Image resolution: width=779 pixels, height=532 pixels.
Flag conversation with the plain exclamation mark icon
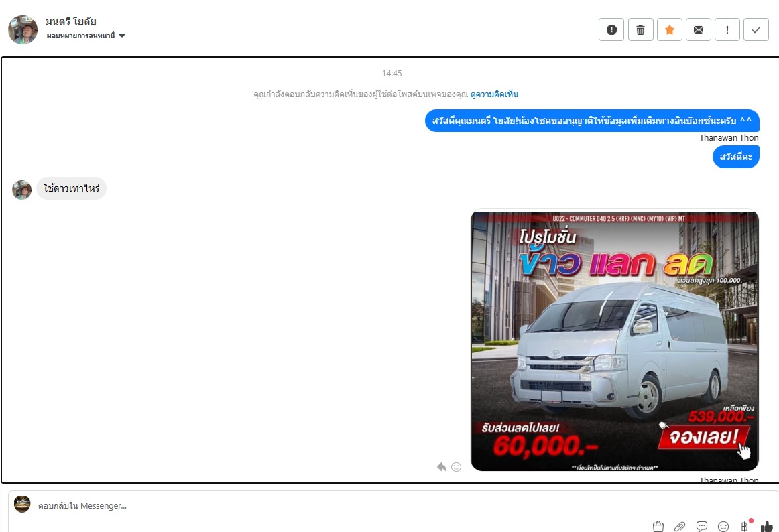coord(727,29)
